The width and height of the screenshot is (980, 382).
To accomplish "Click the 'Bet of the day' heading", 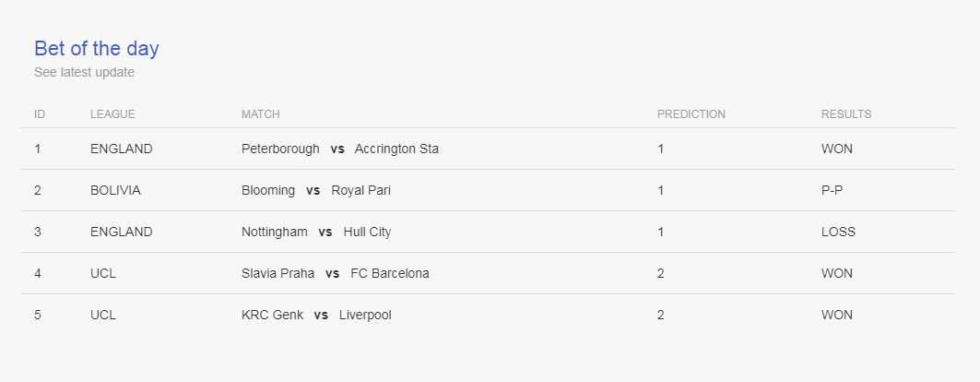I will (96, 49).
